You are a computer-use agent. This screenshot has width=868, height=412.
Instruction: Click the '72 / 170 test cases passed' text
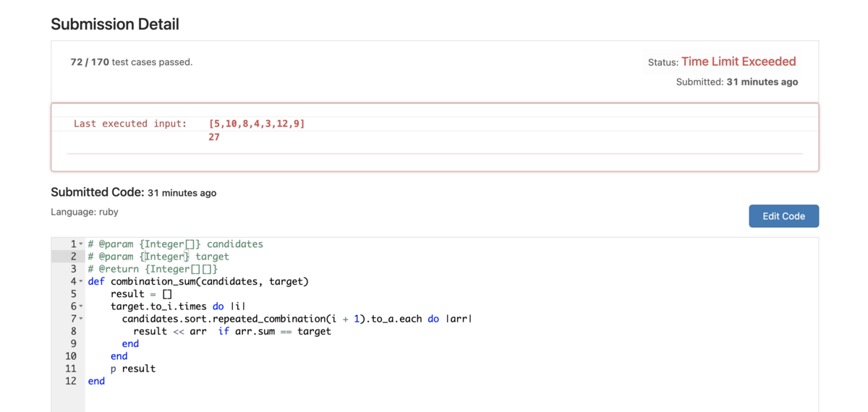tap(132, 62)
